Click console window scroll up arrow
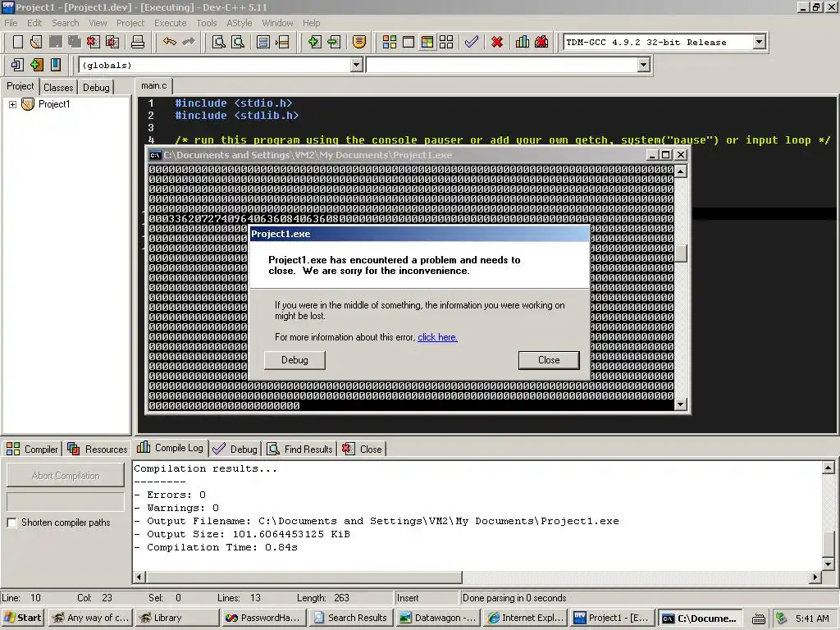Screen dimensions: 840x630 pos(681,171)
